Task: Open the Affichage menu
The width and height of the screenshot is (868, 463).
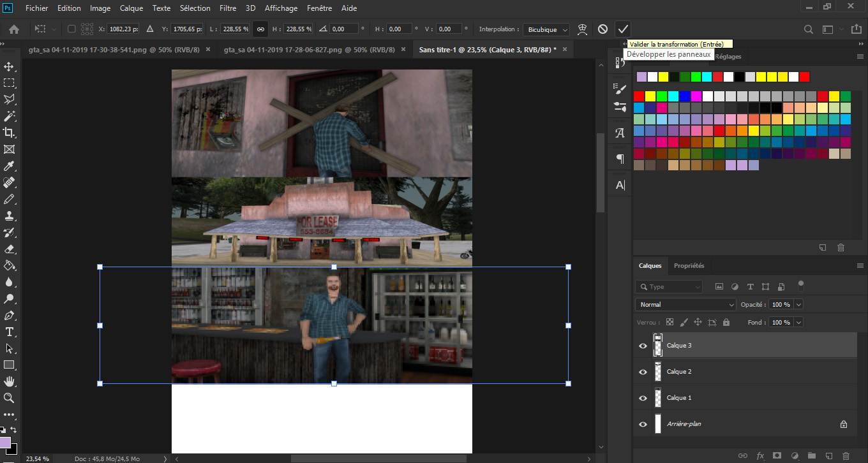Action: 281,8
